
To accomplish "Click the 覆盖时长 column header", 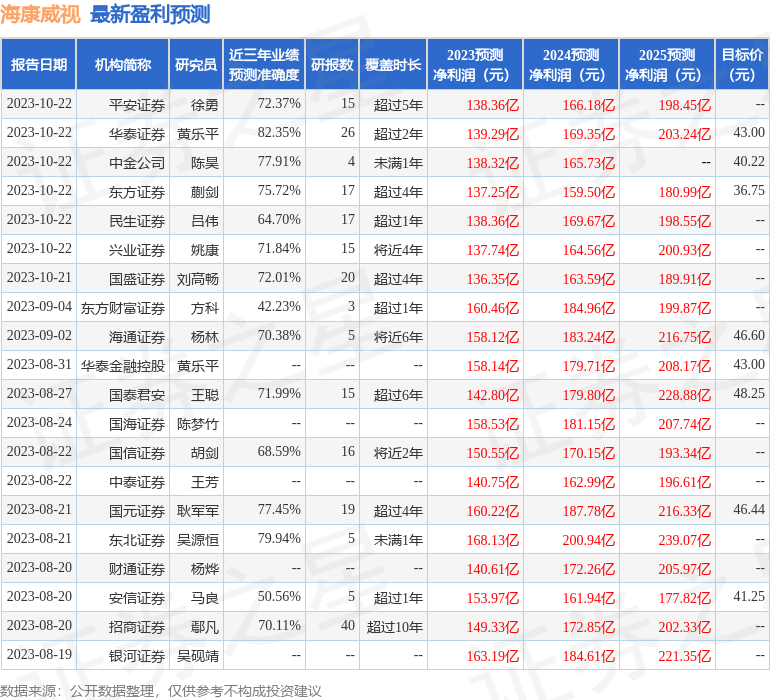I will 393,64.
